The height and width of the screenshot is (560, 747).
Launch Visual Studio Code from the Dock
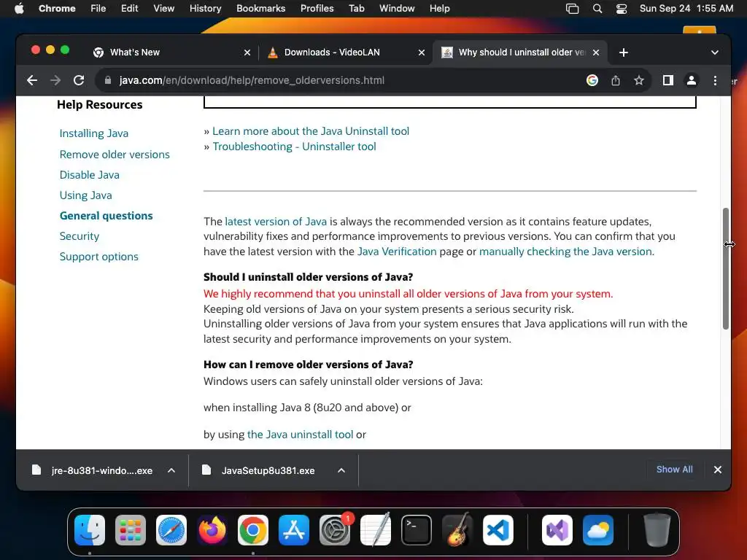click(498, 530)
